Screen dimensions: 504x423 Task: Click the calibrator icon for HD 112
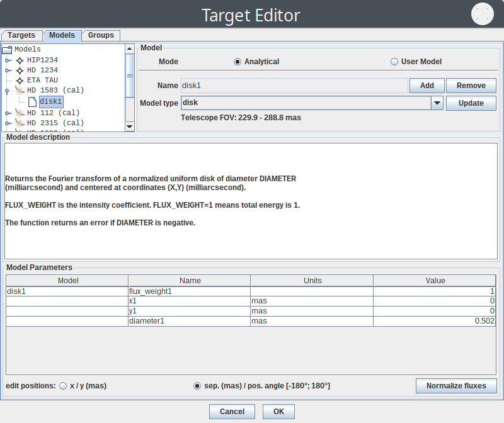click(20, 113)
